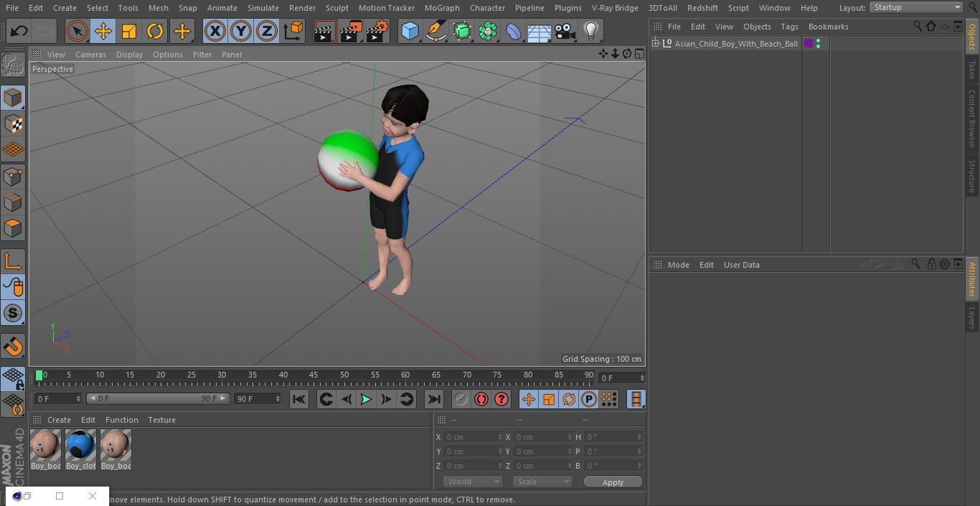Select the Live Selection tool
980x506 pixels.
tap(77, 32)
